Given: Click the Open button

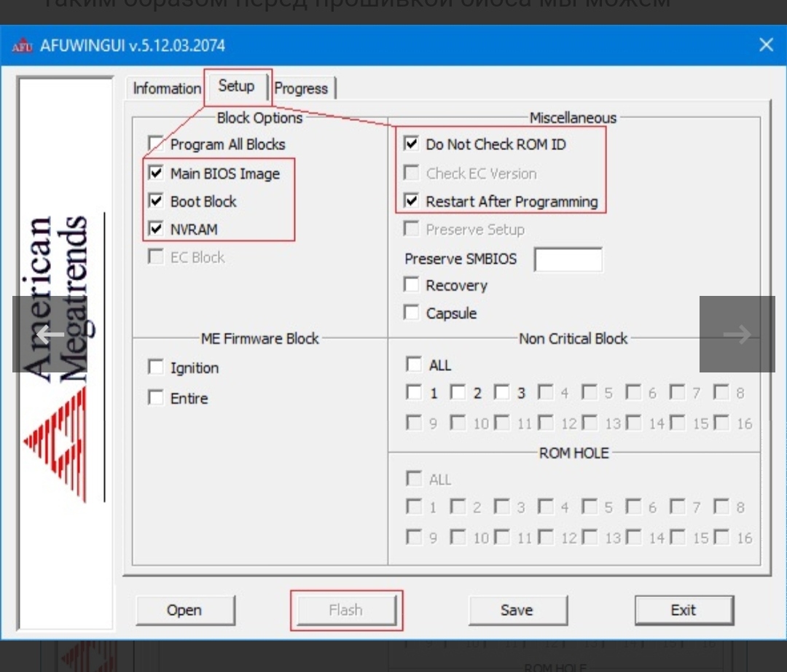Looking at the screenshot, I should tap(184, 610).
